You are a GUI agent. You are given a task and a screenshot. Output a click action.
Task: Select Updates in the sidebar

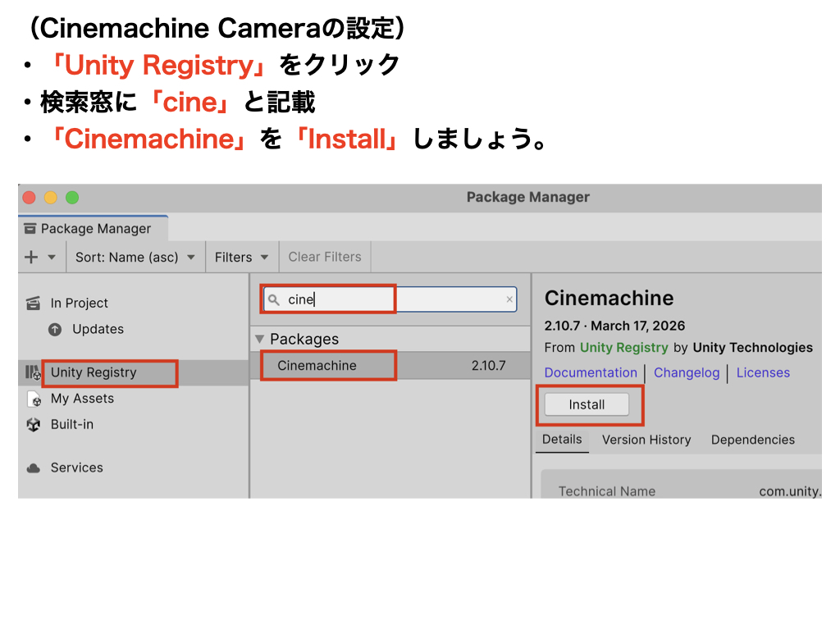[98, 329]
